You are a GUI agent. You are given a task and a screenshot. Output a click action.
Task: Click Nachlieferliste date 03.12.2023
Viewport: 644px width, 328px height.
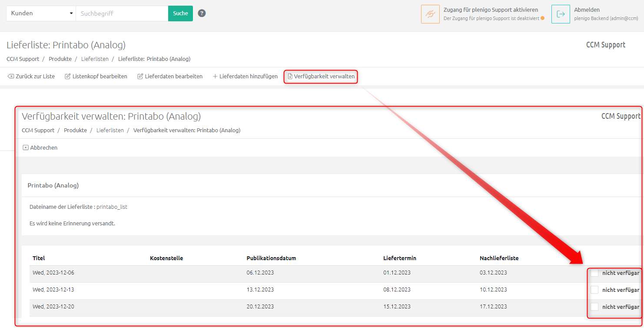(493, 273)
